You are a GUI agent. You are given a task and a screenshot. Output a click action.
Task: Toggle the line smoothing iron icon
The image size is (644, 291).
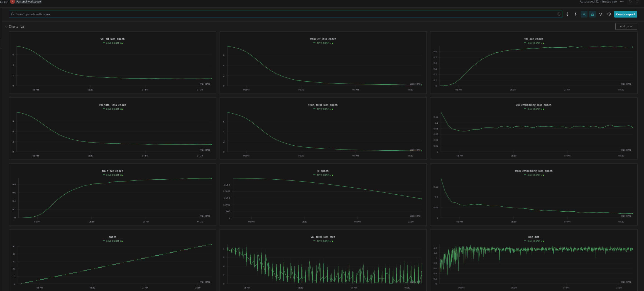(x=592, y=14)
